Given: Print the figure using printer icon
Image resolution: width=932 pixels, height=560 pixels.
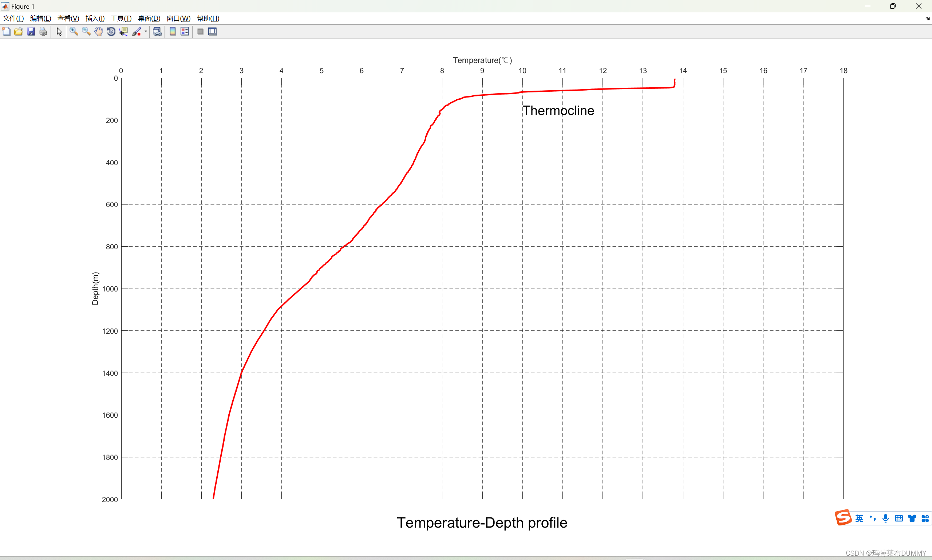Looking at the screenshot, I should click(x=43, y=32).
